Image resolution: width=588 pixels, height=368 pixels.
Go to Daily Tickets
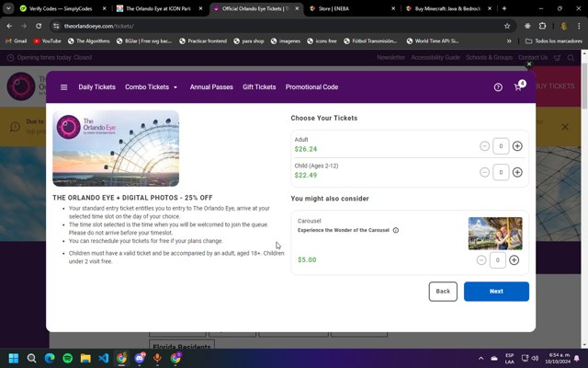pyautogui.click(x=96, y=87)
